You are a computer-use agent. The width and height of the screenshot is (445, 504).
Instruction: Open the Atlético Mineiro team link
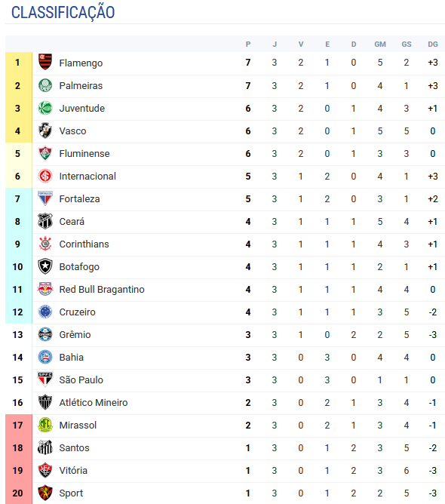click(x=94, y=402)
